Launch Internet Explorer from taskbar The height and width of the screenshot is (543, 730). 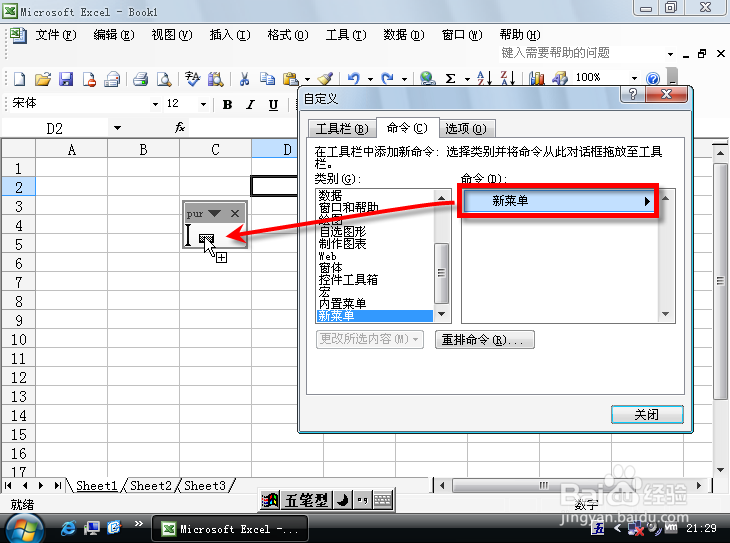(x=68, y=528)
